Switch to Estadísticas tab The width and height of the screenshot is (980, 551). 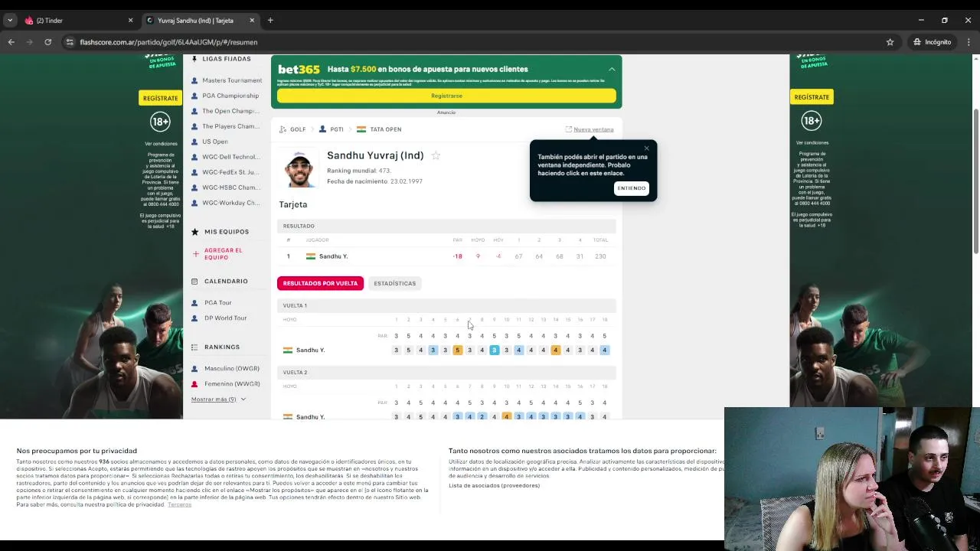[x=394, y=283]
